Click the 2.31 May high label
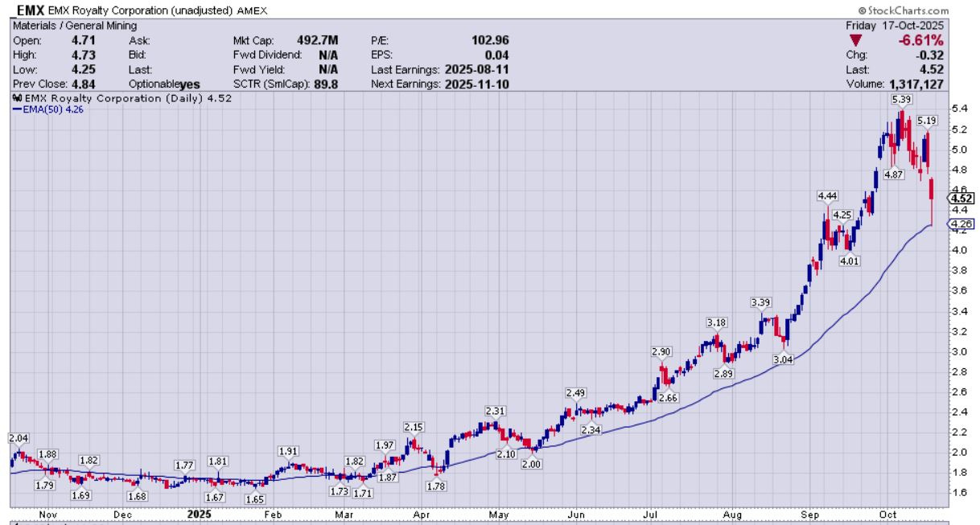 click(495, 411)
